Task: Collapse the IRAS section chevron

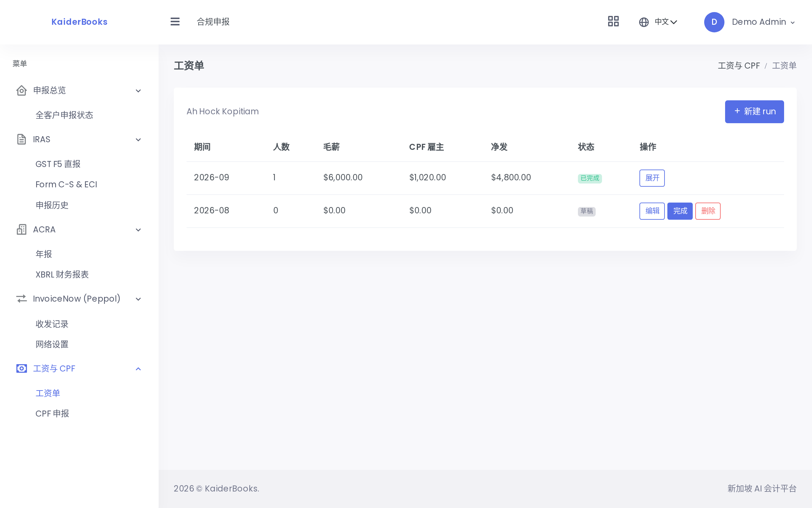Action: click(x=138, y=140)
